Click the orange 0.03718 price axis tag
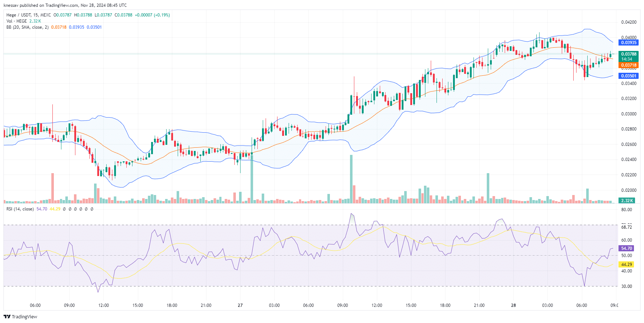 click(629, 65)
